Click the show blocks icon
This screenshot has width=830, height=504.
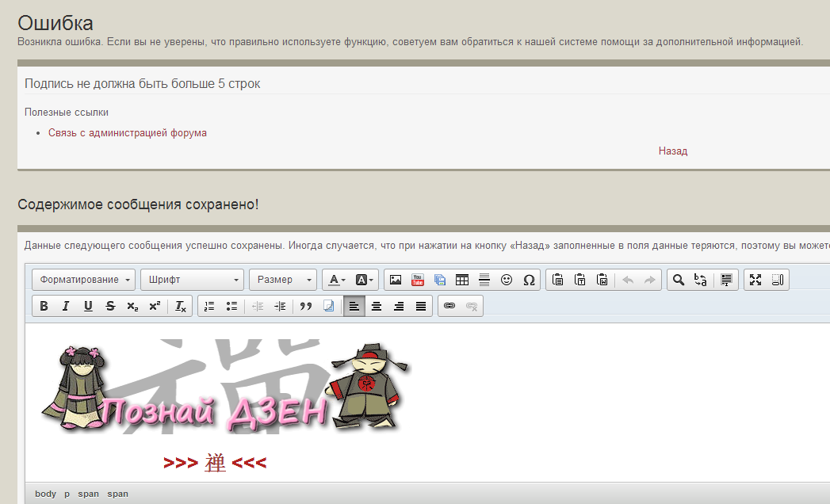coord(778,280)
